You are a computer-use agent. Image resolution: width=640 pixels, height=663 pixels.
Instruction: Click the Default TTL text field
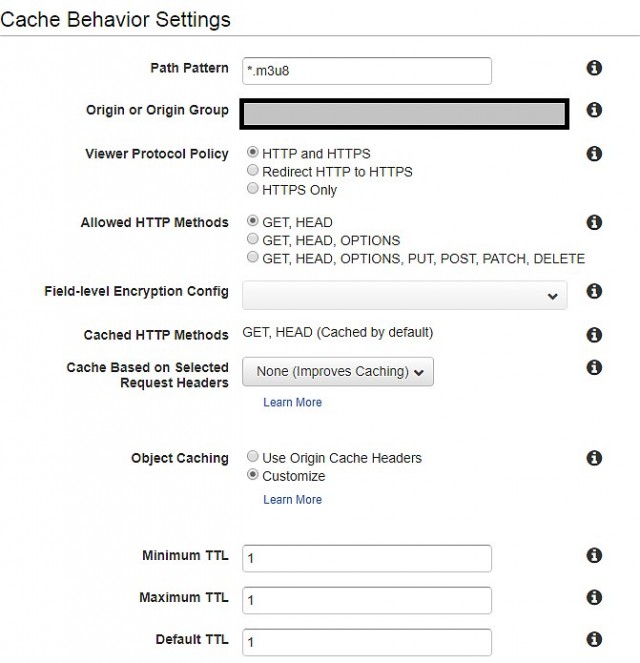point(367,642)
